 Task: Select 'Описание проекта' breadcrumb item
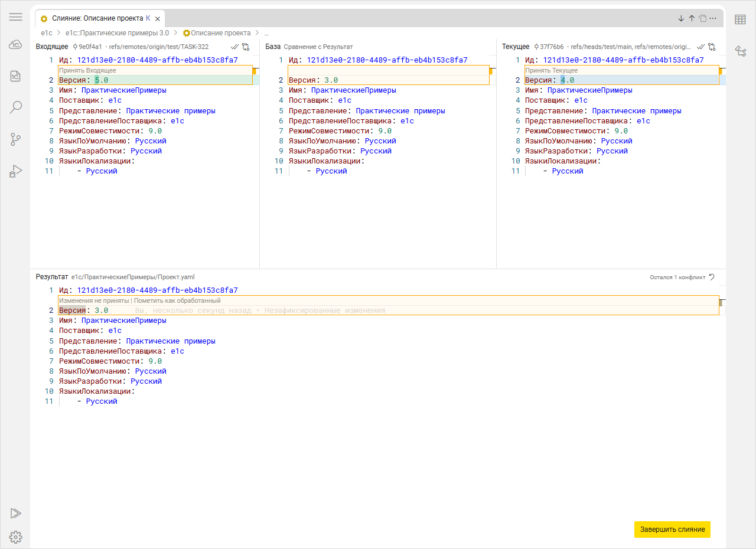[217, 33]
